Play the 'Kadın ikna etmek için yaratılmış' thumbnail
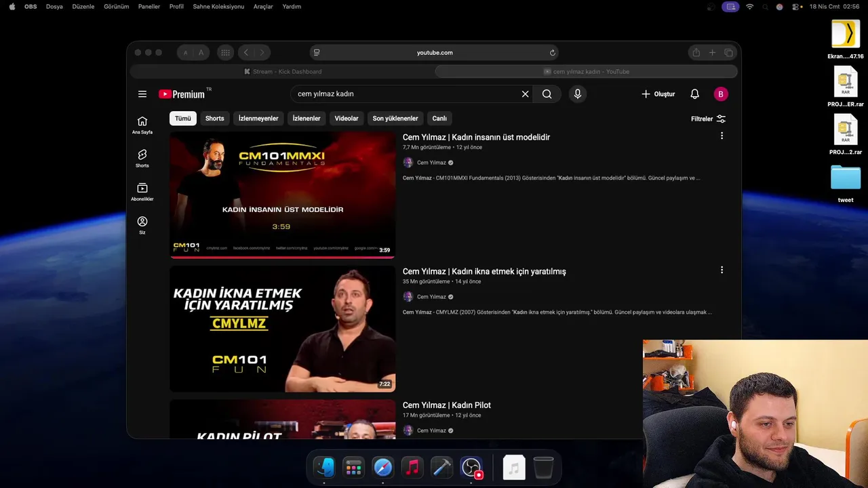868x488 pixels. (282, 329)
